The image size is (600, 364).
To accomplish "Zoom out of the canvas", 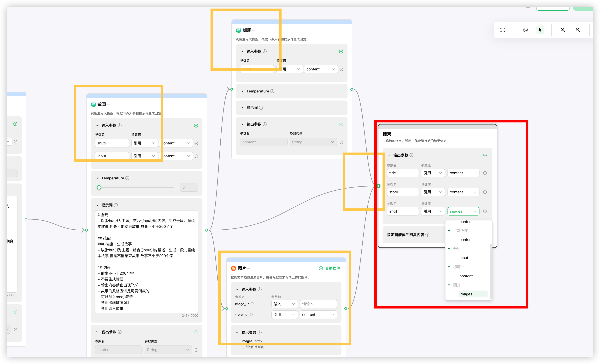I will tap(578, 30).
